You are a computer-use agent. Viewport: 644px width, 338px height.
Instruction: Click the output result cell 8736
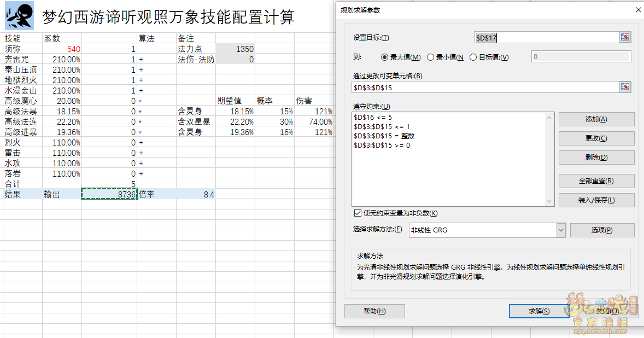click(109, 194)
